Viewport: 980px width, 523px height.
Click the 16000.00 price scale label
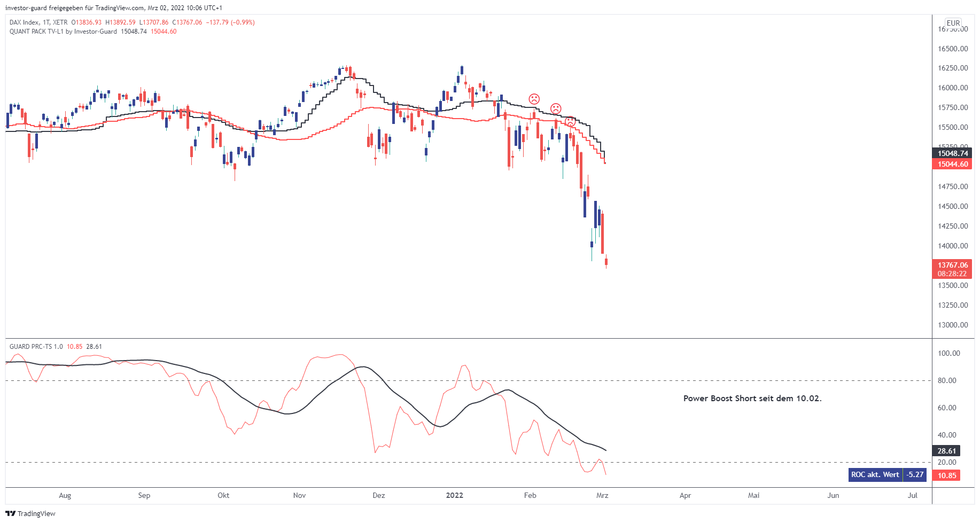[x=953, y=88]
